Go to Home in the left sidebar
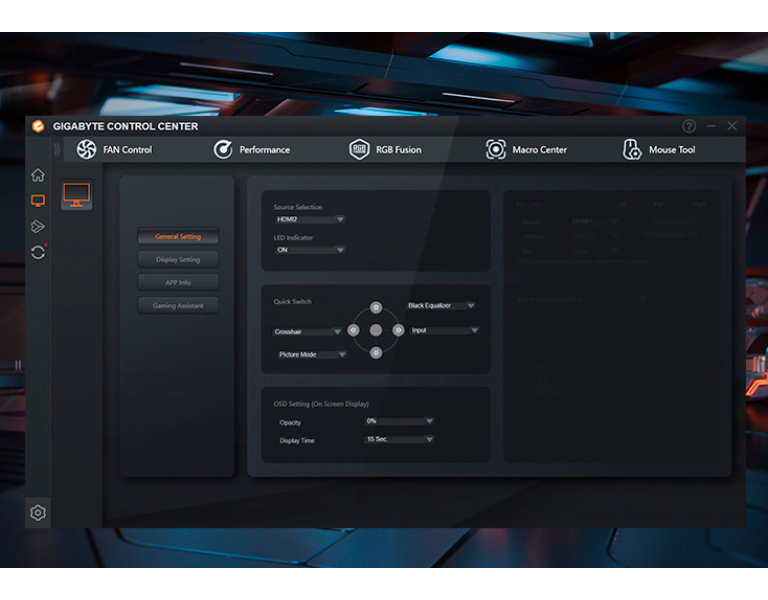Image resolution: width=768 pixels, height=600 pixels. (38, 175)
